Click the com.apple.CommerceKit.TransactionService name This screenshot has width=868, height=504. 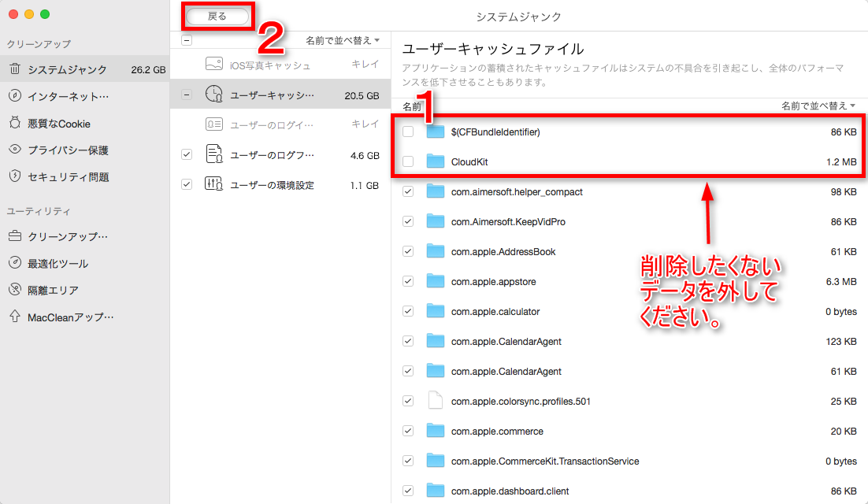(545, 461)
